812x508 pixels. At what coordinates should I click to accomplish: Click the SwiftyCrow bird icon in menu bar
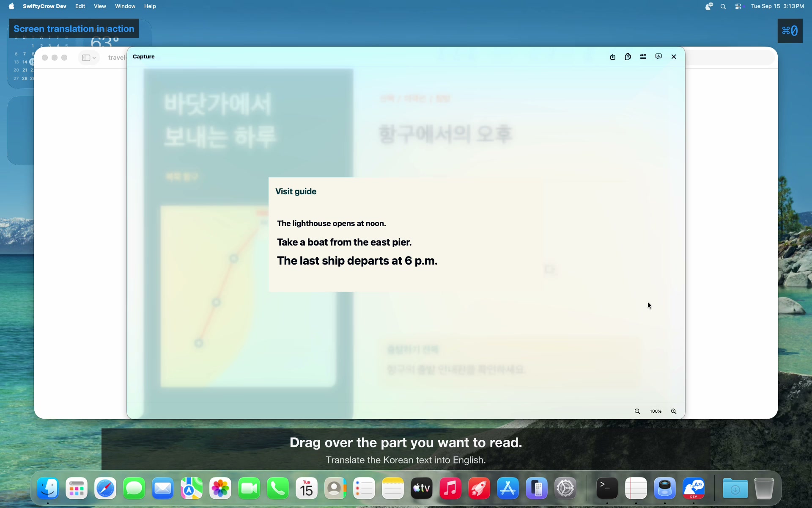click(709, 6)
